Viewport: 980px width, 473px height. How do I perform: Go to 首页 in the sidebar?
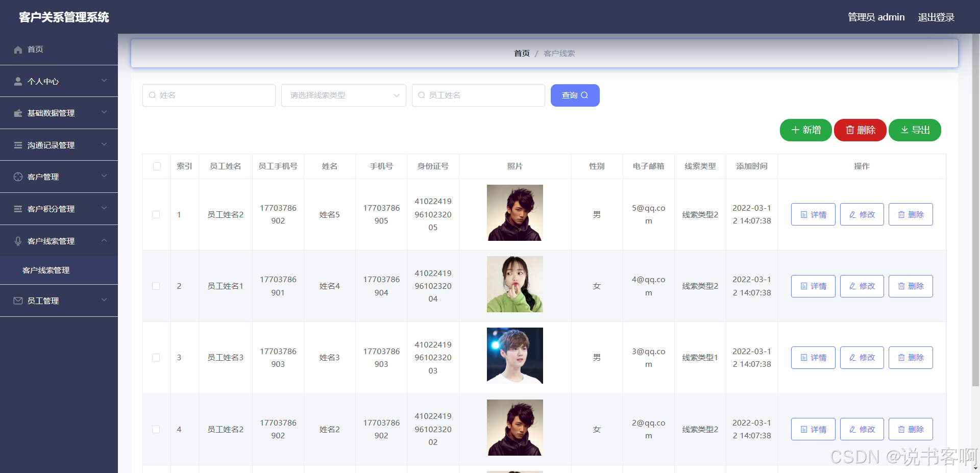pyautogui.click(x=59, y=49)
